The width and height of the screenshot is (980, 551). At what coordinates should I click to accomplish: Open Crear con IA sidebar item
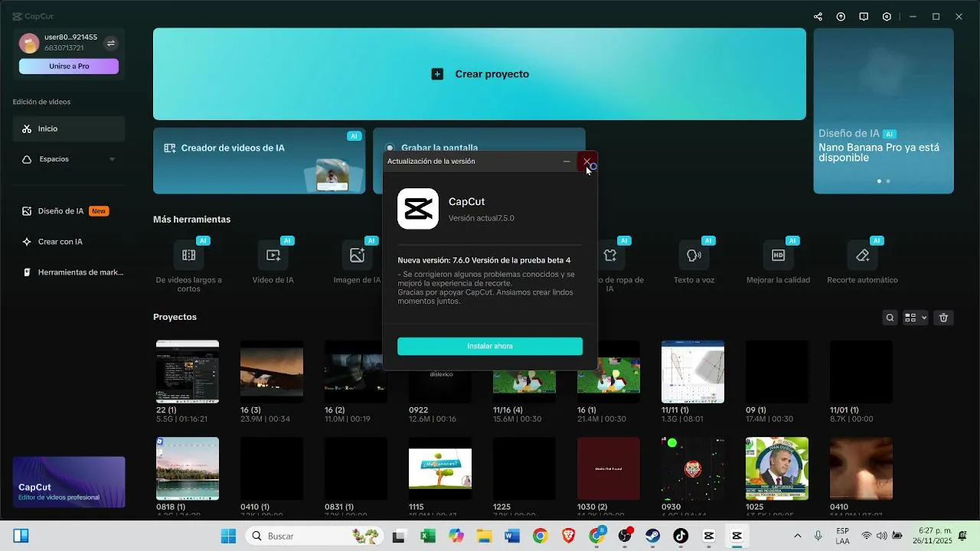point(69,242)
